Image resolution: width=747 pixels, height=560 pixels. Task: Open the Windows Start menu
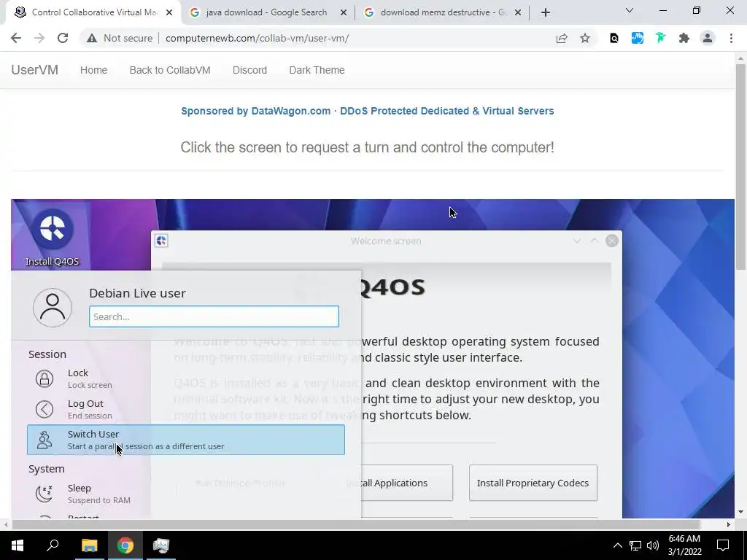pos(18,545)
